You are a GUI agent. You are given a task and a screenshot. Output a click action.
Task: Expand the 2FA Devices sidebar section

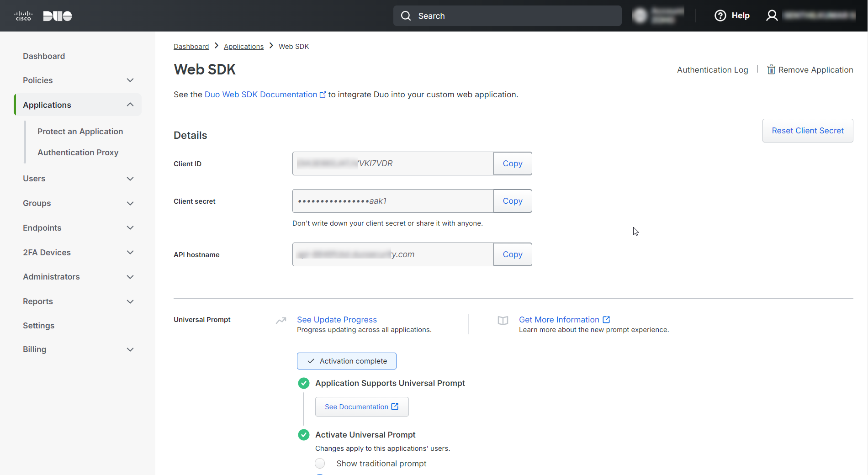coord(130,253)
